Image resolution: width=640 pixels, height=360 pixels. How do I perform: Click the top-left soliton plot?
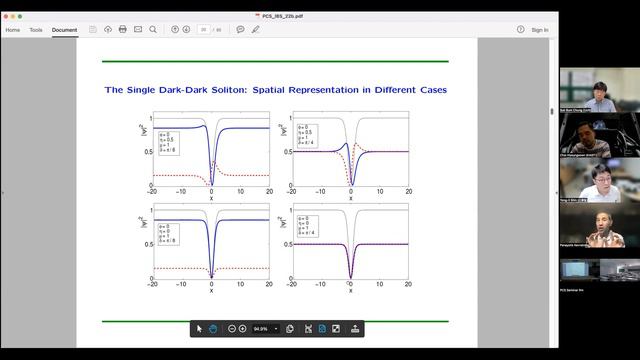click(x=211, y=149)
